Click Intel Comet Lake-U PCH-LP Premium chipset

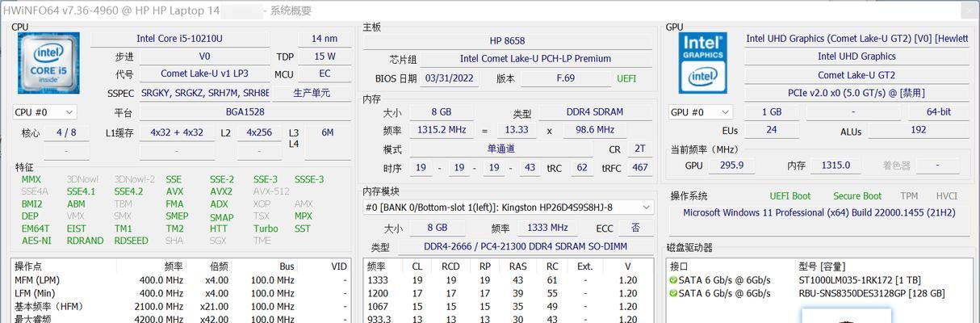pyautogui.click(x=535, y=59)
